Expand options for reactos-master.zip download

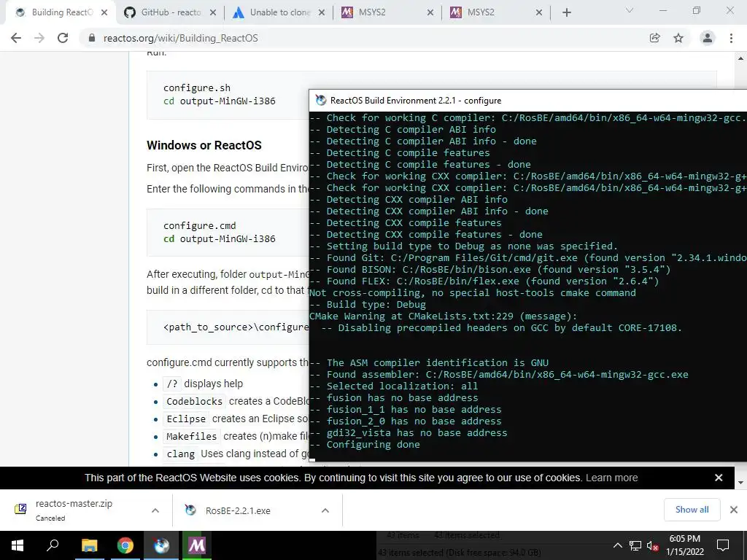[155, 510]
